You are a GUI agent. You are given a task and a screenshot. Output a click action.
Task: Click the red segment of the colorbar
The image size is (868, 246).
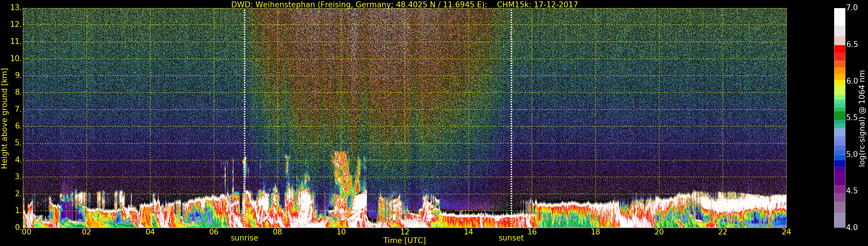[840, 49]
